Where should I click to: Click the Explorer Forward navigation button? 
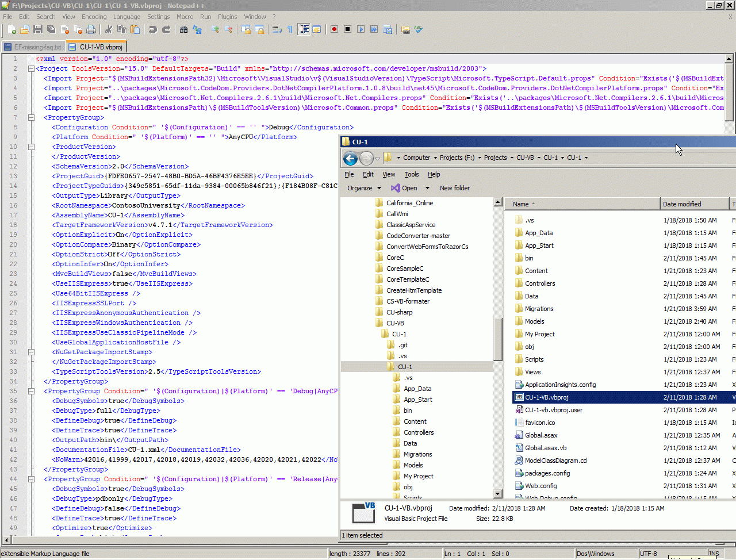[366, 158]
